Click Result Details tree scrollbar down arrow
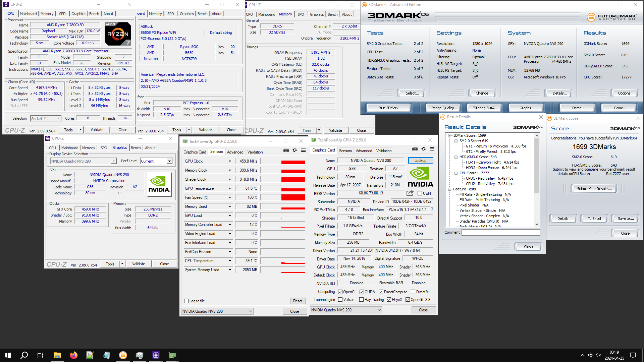 [537, 224]
